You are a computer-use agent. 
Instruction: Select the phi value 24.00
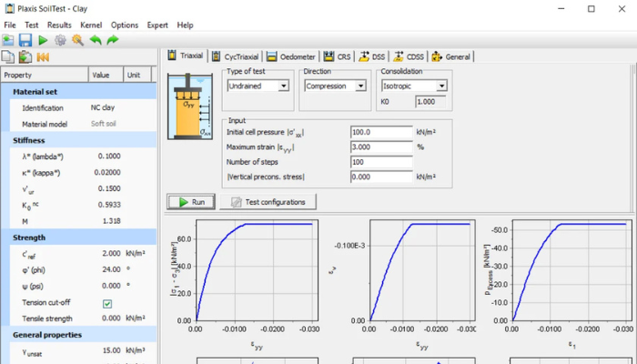111,269
